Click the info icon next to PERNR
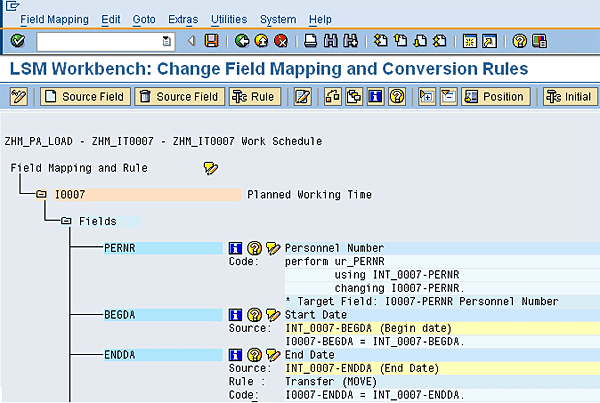The width and height of the screenshot is (600, 403). click(237, 248)
